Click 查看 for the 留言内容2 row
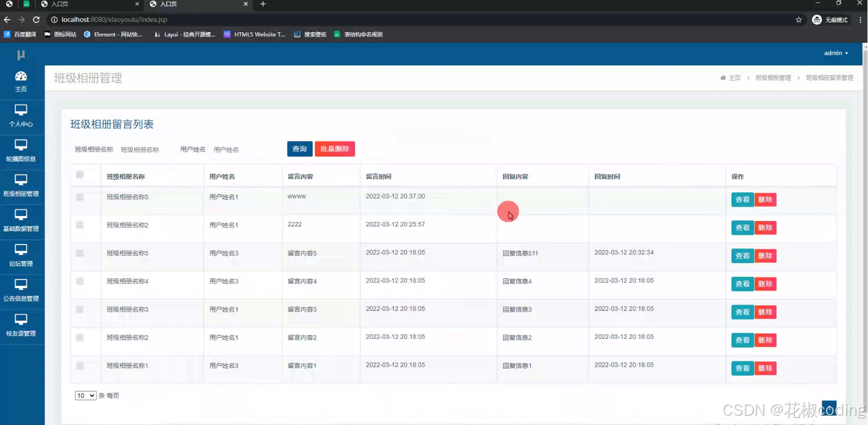This screenshot has height=425, width=868. pyautogui.click(x=742, y=340)
